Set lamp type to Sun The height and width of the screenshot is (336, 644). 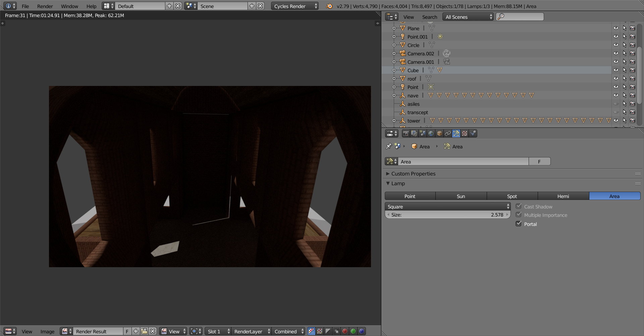(461, 196)
